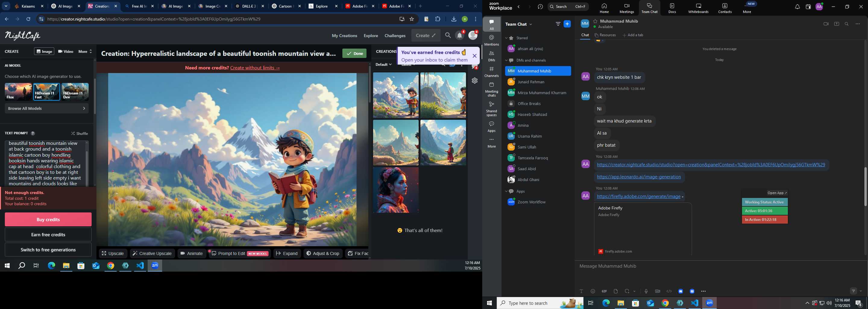Viewport: 868px width, 309px height.
Task: Open Zoom screen share icon in chat header
Action: coord(836,24)
